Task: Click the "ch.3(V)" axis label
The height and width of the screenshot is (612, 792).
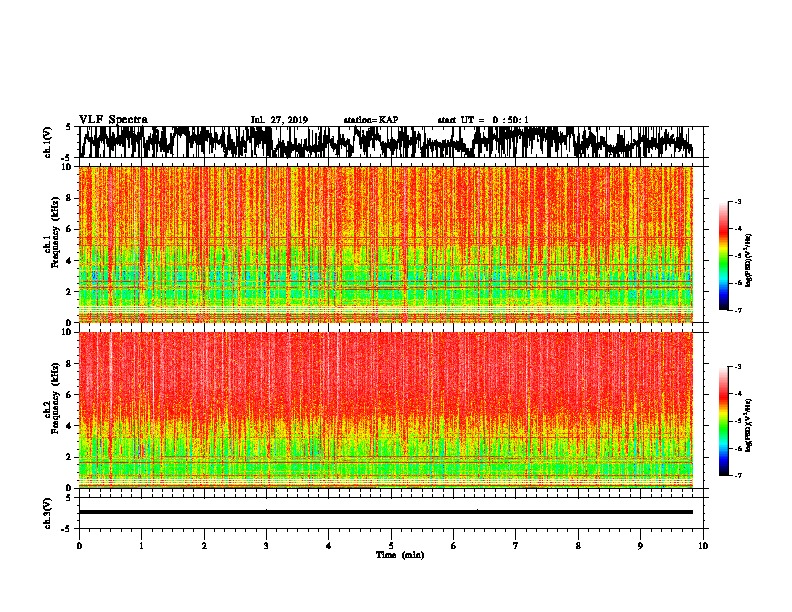Action: tap(48, 513)
